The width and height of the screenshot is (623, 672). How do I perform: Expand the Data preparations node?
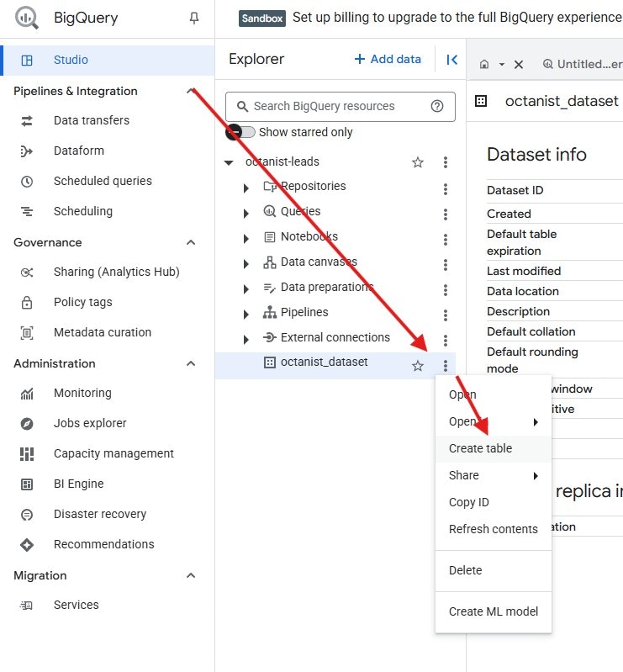tap(246, 289)
